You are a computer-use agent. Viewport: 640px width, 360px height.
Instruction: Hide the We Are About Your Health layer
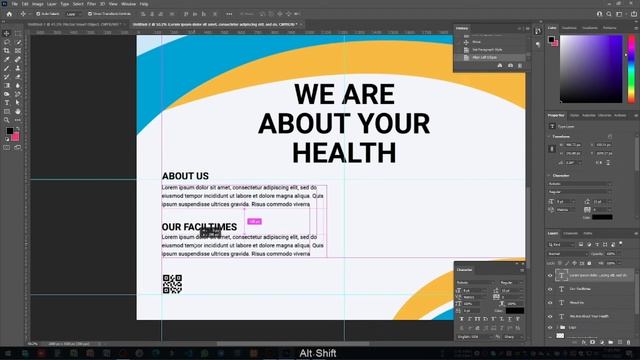(x=550, y=316)
